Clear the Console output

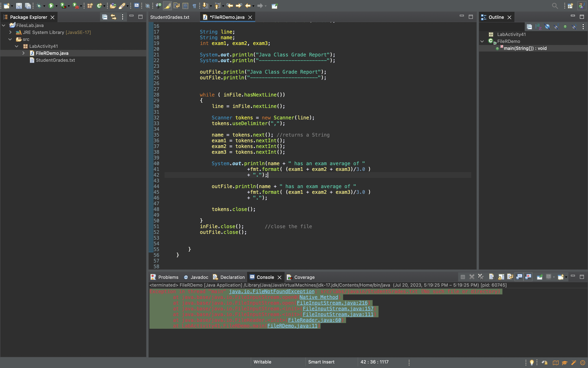pos(492,277)
